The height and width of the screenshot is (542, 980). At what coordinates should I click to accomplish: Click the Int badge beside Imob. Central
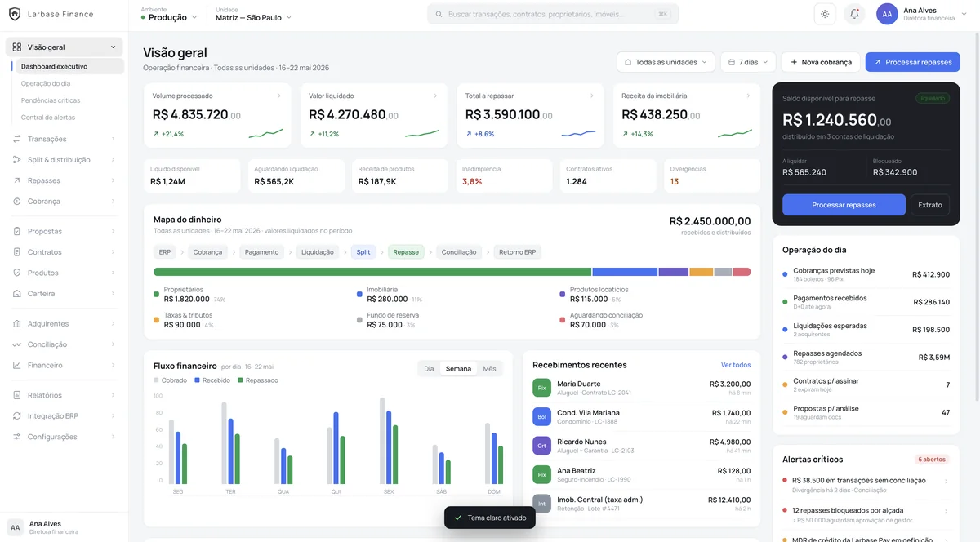pos(541,504)
